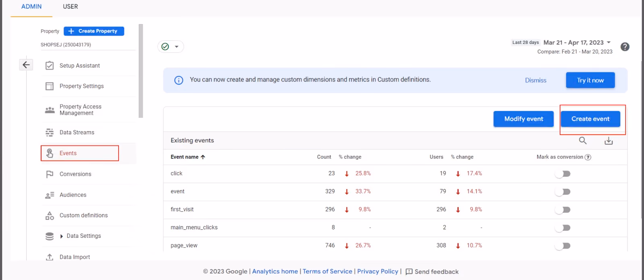Click the Create event button
644x280 pixels.
tap(590, 119)
